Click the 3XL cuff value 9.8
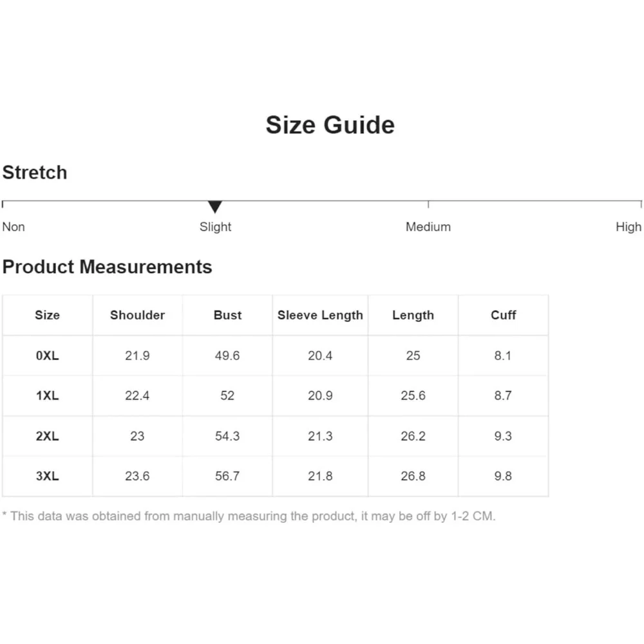The width and height of the screenshot is (644, 644). pos(503,476)
